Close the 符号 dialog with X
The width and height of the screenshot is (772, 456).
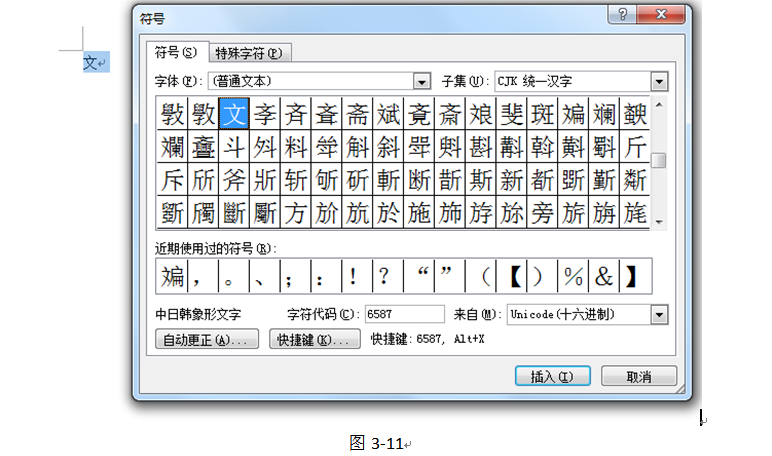pyautogui.click(x=661, y=14)
